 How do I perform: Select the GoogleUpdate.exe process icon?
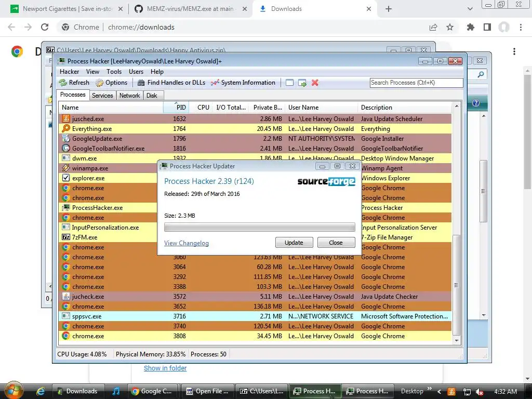pos(66,138)
